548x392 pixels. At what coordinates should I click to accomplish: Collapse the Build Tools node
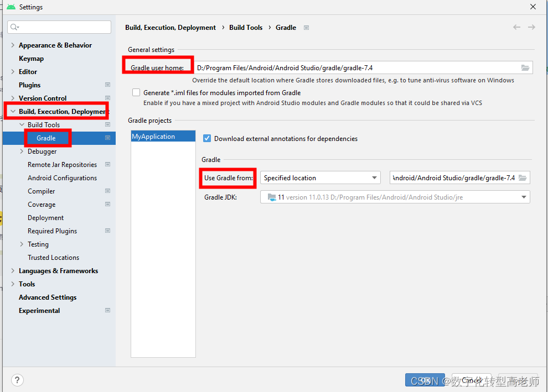pos(22,124)
